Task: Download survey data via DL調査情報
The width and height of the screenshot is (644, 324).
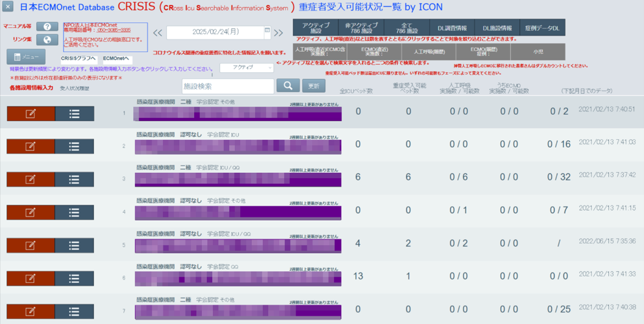Action: pyautogui.click(x=452, y=27)
